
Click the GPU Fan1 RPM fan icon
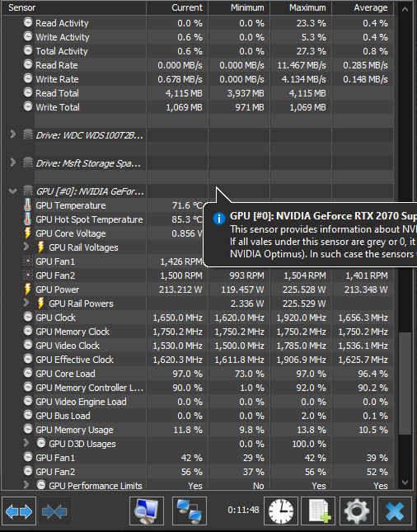coord(28,261)
